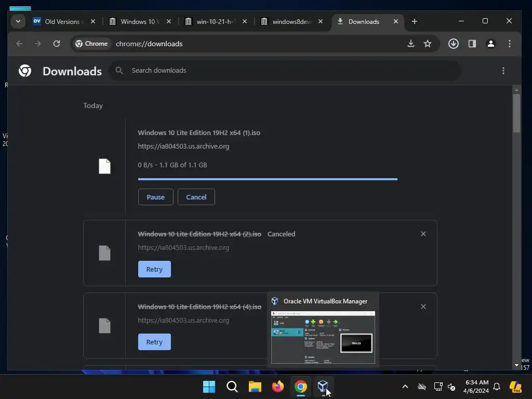Open the notifications bell

click(497, 387)
